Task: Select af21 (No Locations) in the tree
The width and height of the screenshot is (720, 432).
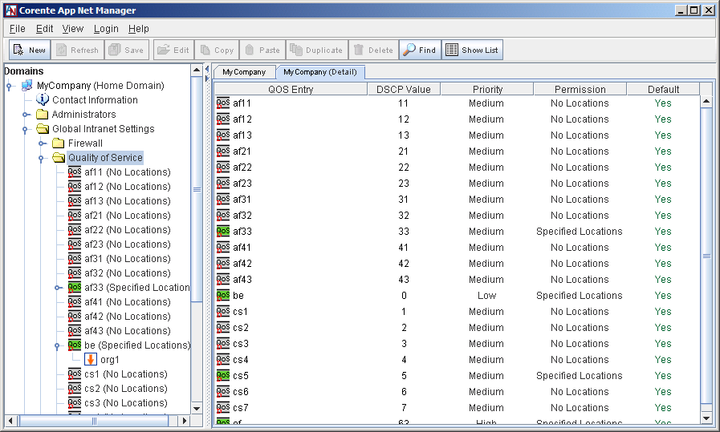Action: pos(127,215)
